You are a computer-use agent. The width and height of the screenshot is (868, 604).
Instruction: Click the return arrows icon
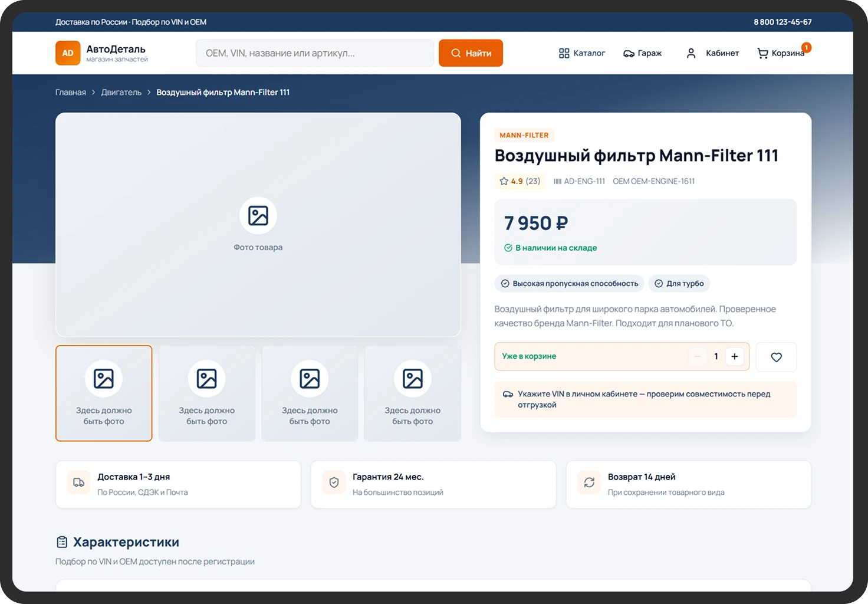pos(589,482)
